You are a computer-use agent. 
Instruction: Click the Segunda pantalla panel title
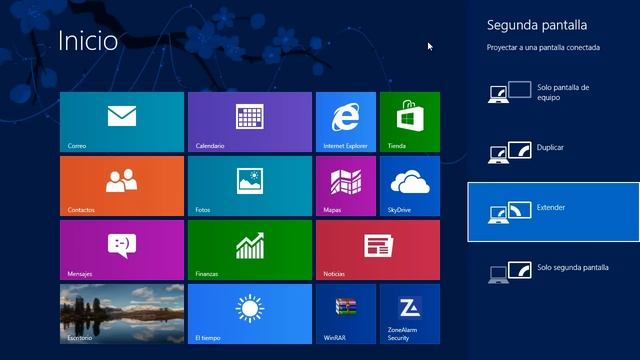(x=537, y=25)
